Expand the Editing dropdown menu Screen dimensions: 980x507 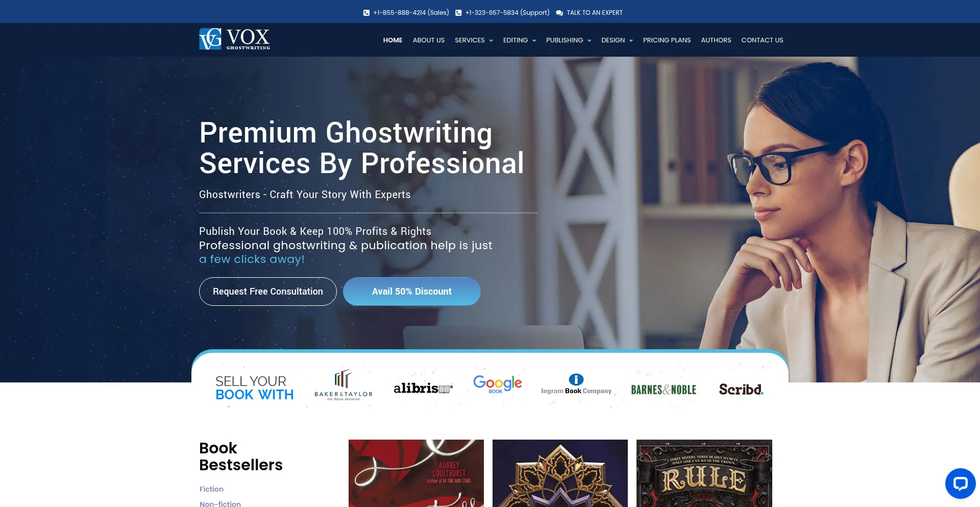(520, 40)
